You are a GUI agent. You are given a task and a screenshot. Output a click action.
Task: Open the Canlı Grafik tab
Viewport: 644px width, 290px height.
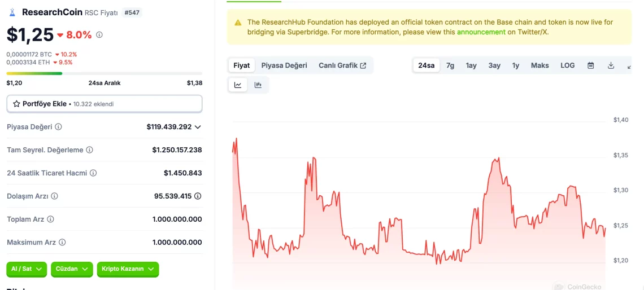click(x=342, y=65)
